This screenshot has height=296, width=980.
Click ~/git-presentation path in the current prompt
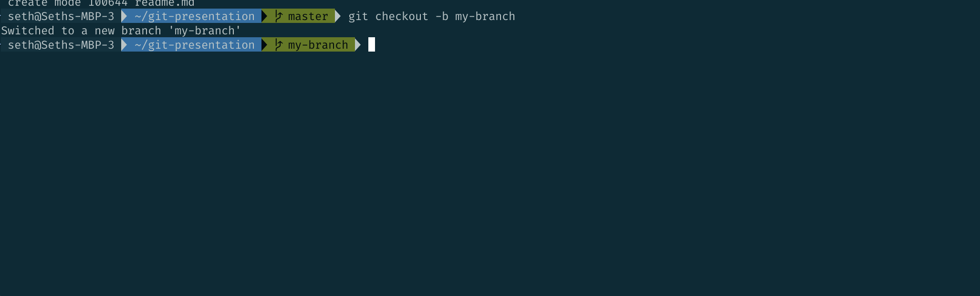click(x=195, y=45)
